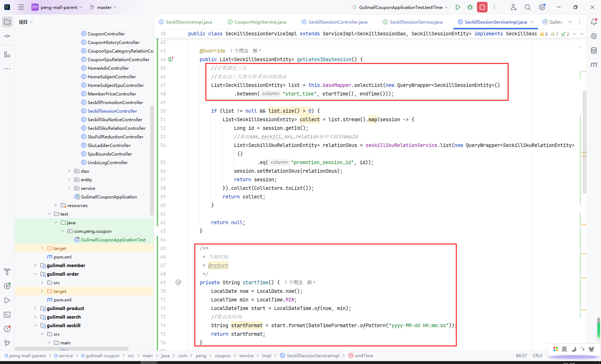Open the Git tool window

[7, 343]
